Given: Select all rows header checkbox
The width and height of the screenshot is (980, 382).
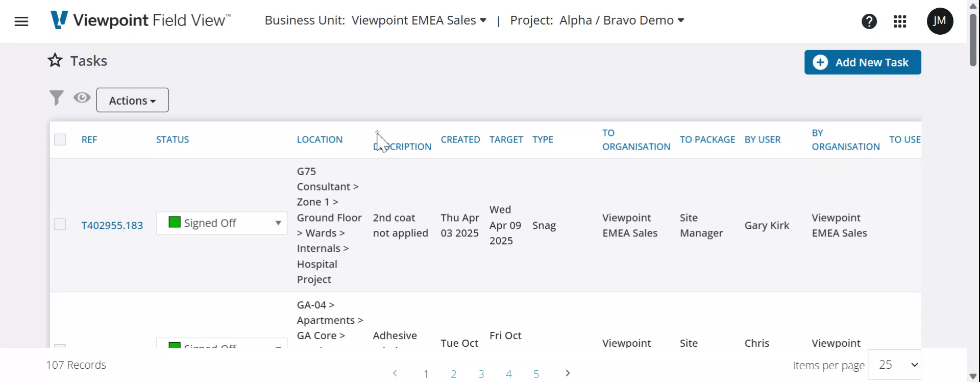Looking at the screenshot, I should (60, 139).
